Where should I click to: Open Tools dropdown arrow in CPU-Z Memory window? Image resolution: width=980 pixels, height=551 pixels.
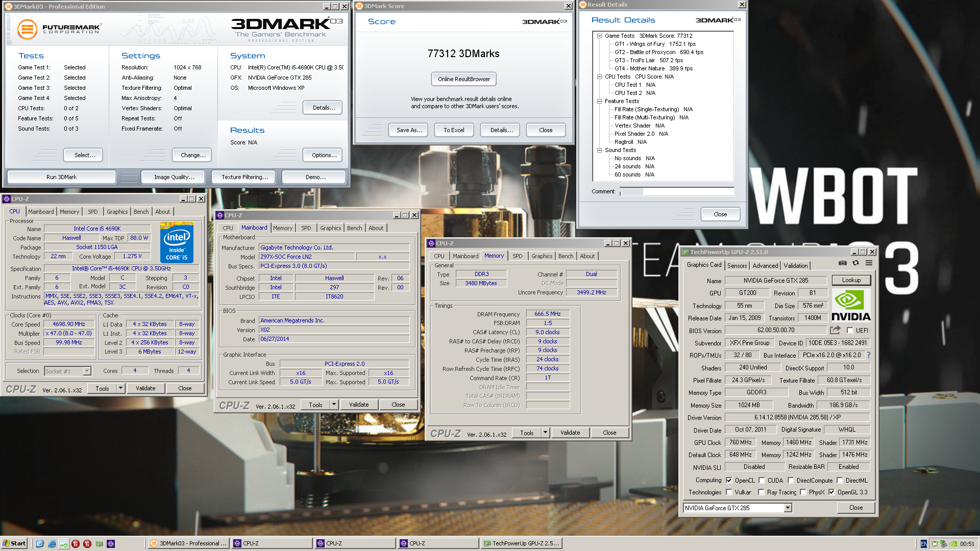pos(545,433)
